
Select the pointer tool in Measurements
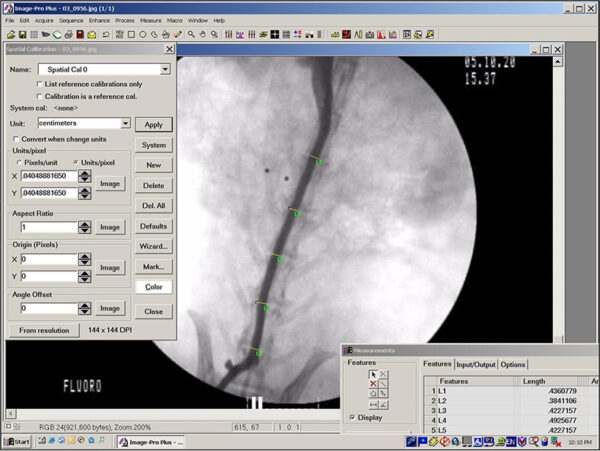click(373, 374)
